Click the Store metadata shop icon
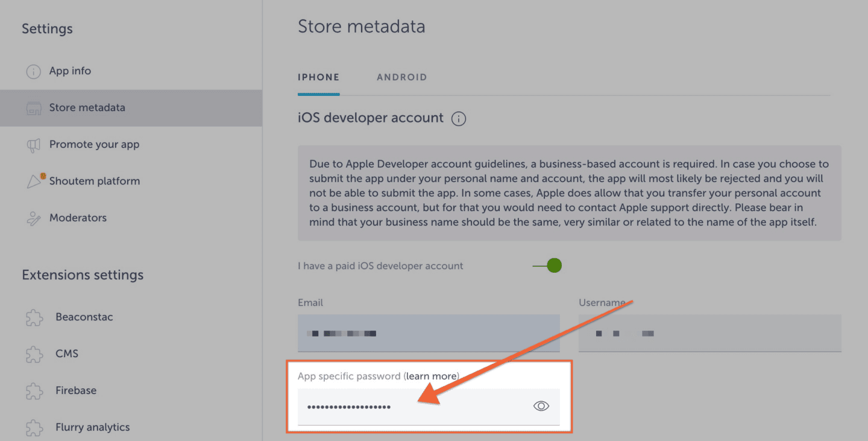 (x=33, y=109)
